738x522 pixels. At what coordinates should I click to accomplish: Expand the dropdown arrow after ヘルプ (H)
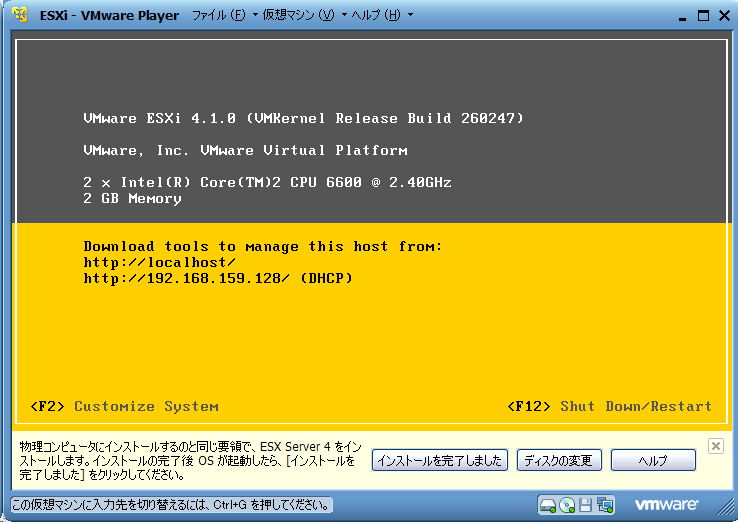point(410,15)
